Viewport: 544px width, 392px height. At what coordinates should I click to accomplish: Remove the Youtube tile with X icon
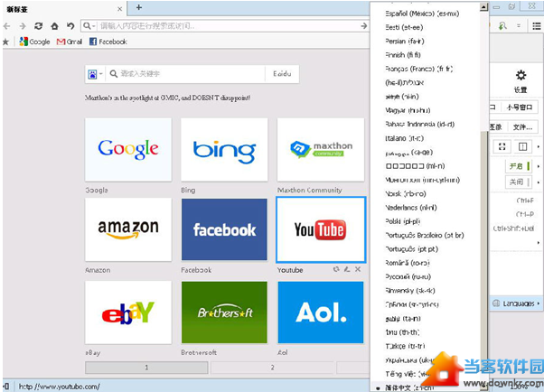tap(358, 269)
